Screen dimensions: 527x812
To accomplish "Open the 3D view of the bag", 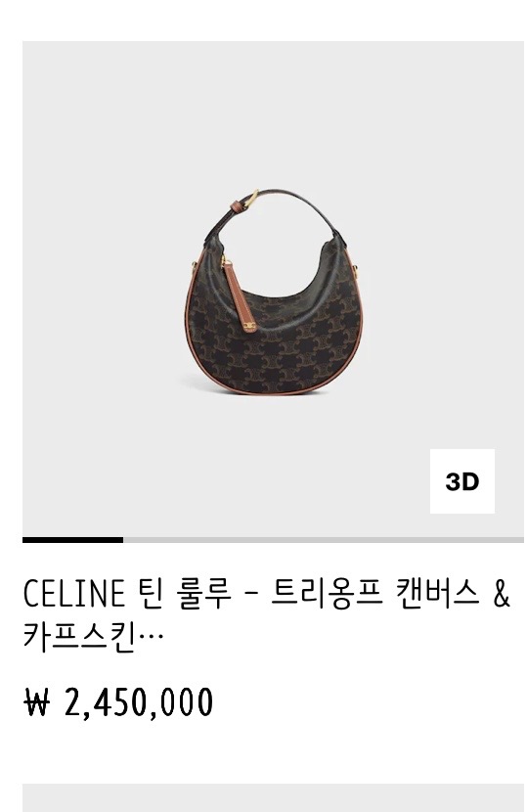I will click(461, 481).
